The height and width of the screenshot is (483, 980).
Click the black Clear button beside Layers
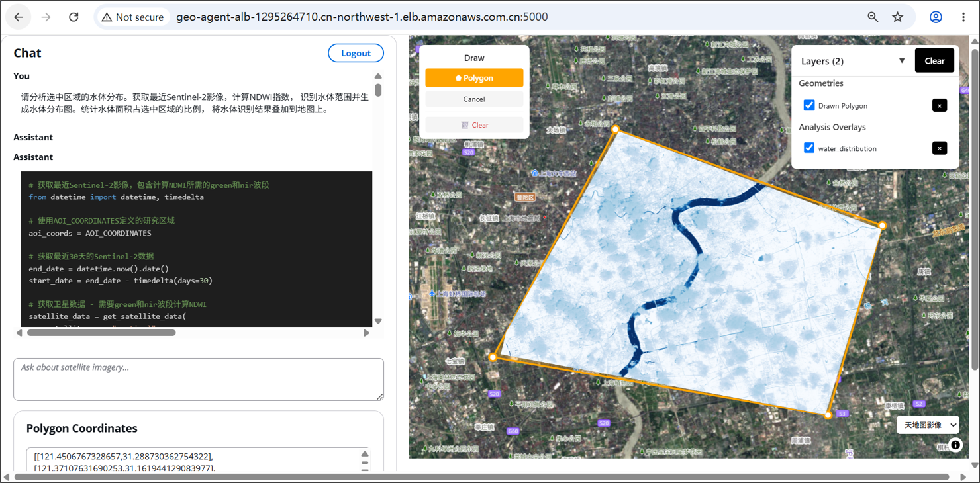pyautogui.click(x=934, y=61)
